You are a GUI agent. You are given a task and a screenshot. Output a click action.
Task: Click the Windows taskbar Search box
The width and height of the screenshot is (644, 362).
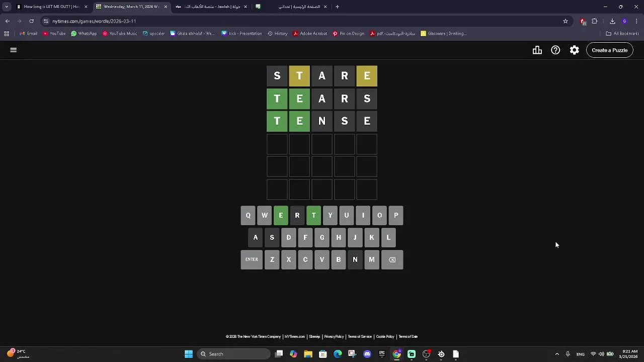pos(234,354)
